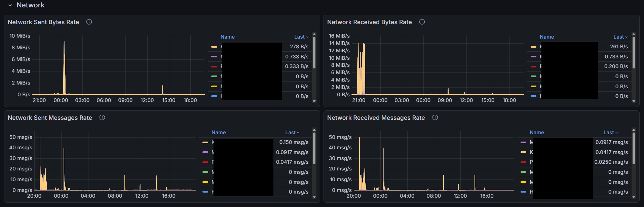Sort by Last in Sent Bytes Rate legend
The width and height of the screenshot is (644, 207).
click(x=301, y=37)
